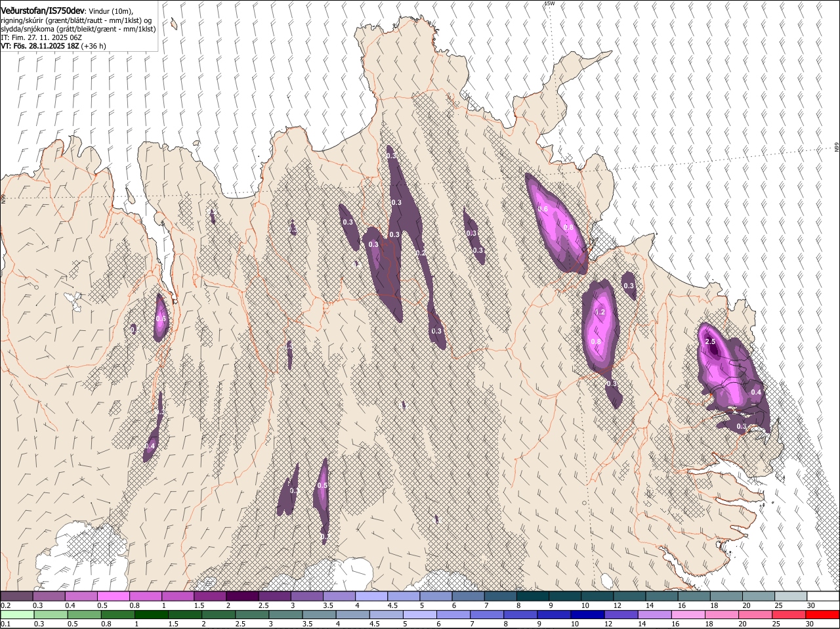Pick the bright pink top-row swatch 0.5–0.8
The height and width of the screenshot is (629, 840).
(113, 596)
